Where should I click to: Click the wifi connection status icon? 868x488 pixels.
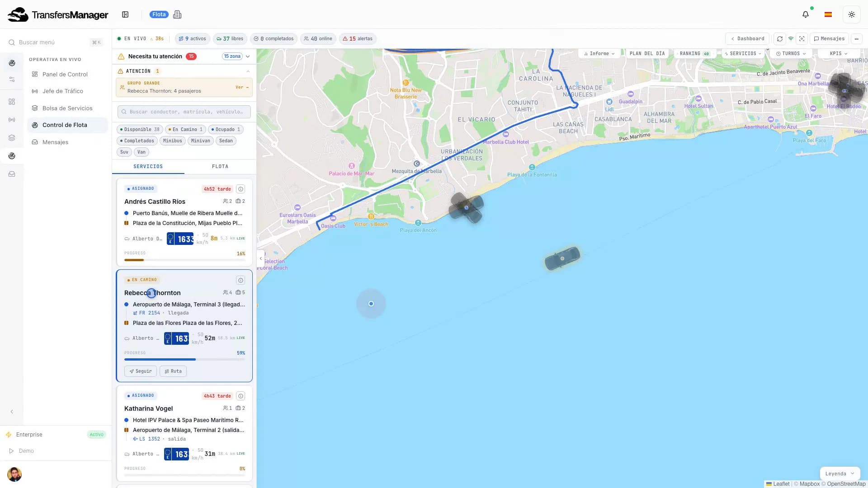coord(791,39)
